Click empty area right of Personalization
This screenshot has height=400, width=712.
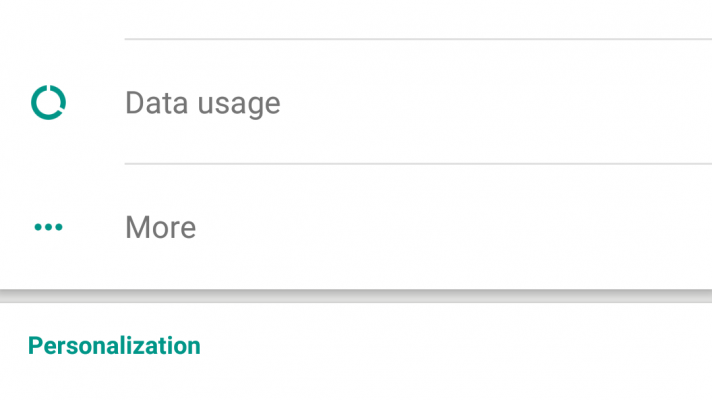tap(480, 346)
